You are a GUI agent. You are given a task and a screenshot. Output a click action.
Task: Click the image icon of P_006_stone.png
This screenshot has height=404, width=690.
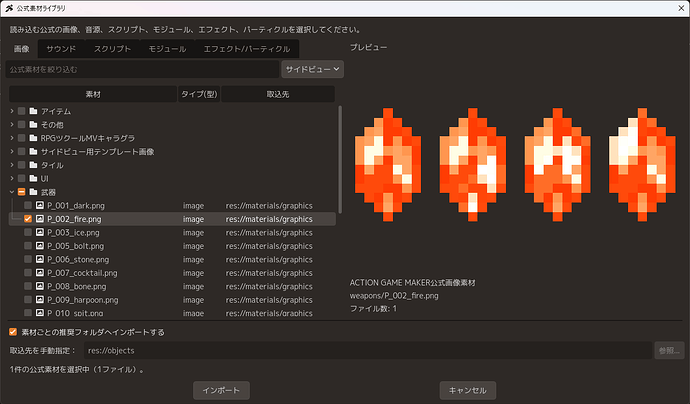click(40, 259)
